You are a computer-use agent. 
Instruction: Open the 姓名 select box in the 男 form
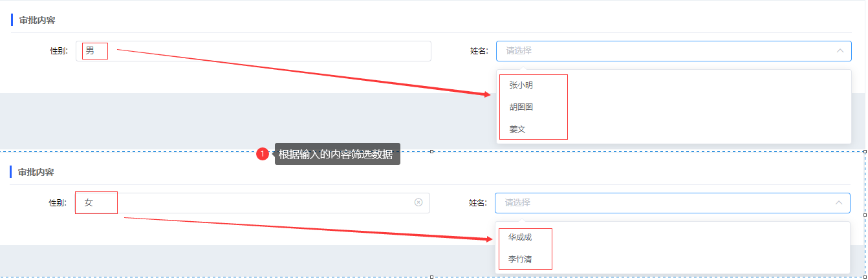tap(674, 50)
